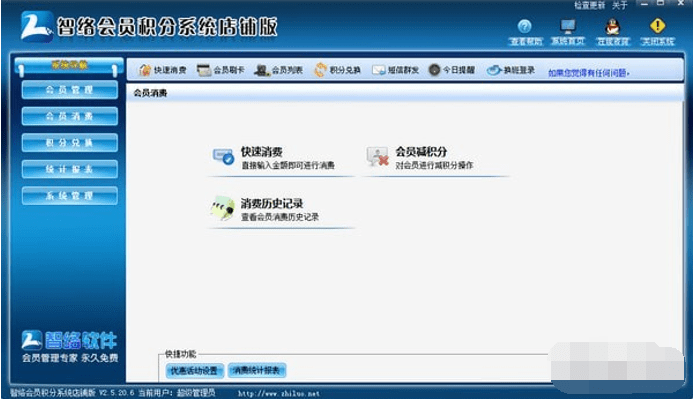Screen dimensions: 693x399
Task: Click the 如果您觉得有任何问题 link
Action: [x=589, y=73]
